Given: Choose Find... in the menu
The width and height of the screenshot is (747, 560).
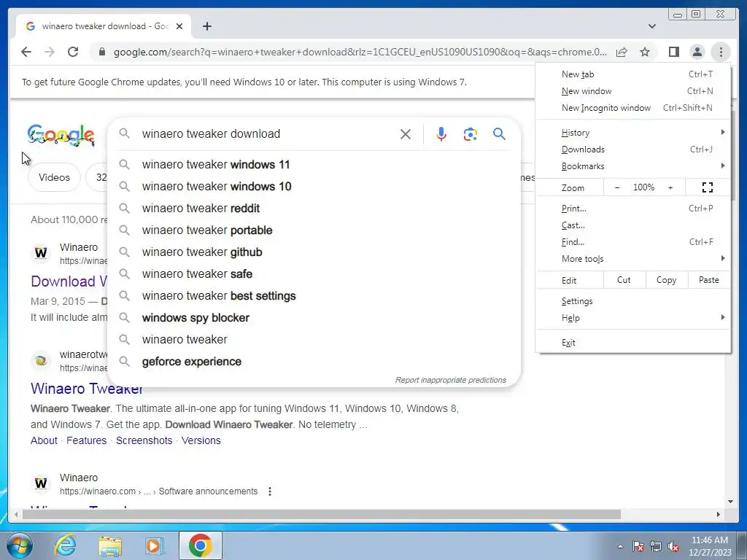Looking at the screenshot, I should (633, 242).
